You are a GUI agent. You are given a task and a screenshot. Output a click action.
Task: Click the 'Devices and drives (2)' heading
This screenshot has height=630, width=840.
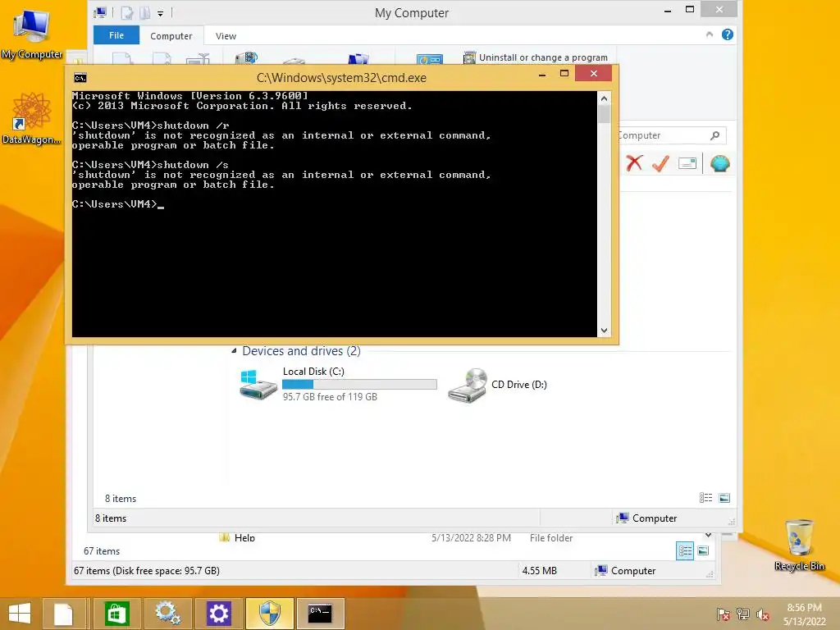tap(301, 351)
